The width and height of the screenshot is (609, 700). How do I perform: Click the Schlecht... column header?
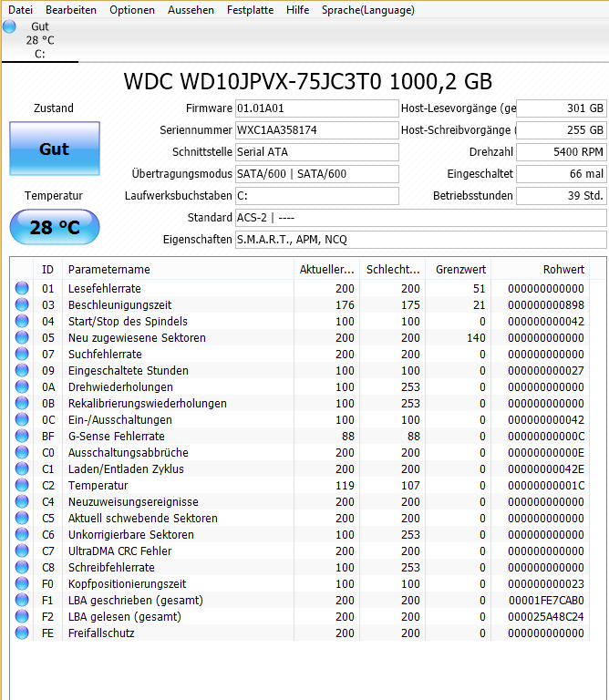[x=392, y=269]
